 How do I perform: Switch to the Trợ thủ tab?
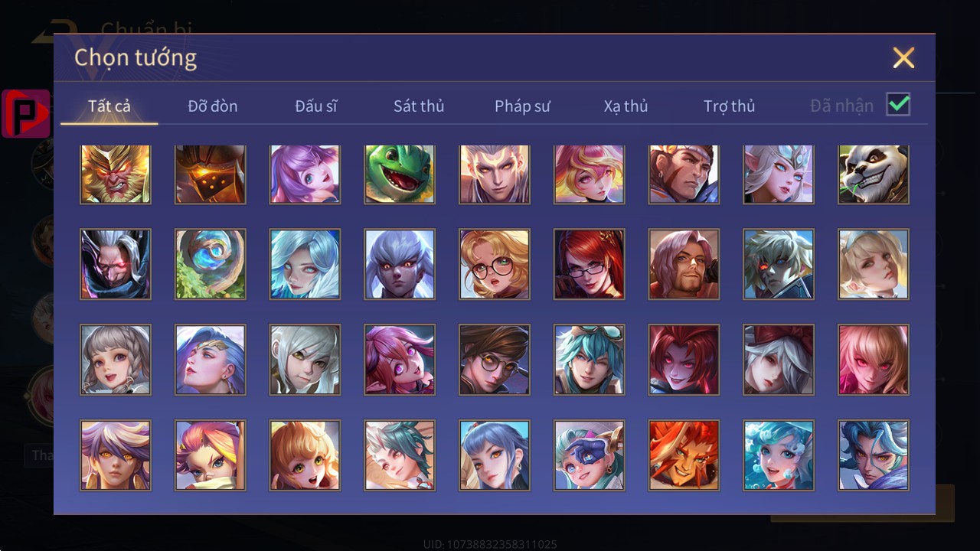point(730,106)
